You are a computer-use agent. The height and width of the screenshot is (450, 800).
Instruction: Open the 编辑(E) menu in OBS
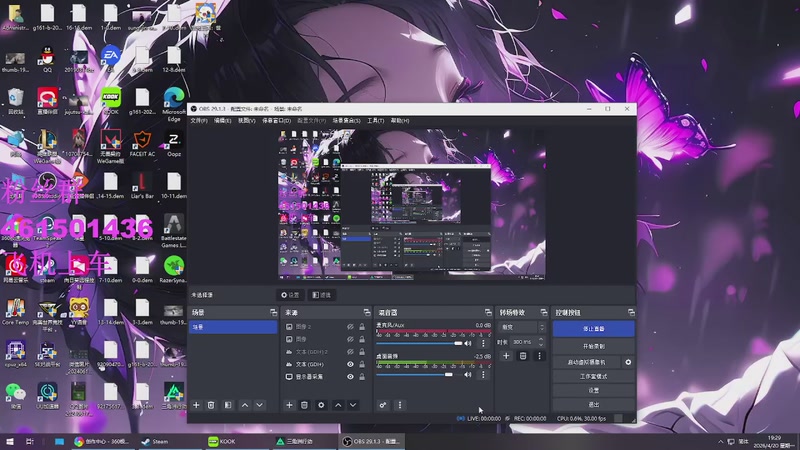(x=222, y=121)
